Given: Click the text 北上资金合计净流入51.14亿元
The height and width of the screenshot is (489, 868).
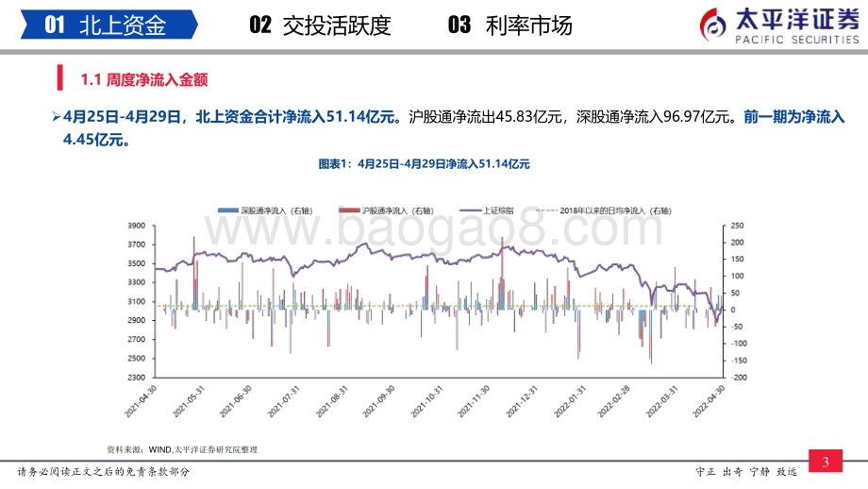Looking at the screenshot, I should pos(299,117).
